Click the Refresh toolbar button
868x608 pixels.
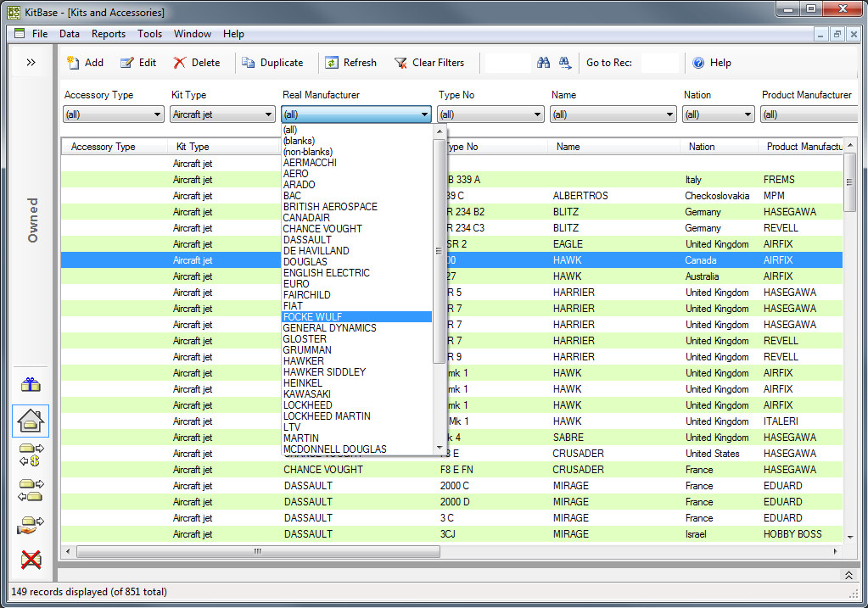pos(351,63)
